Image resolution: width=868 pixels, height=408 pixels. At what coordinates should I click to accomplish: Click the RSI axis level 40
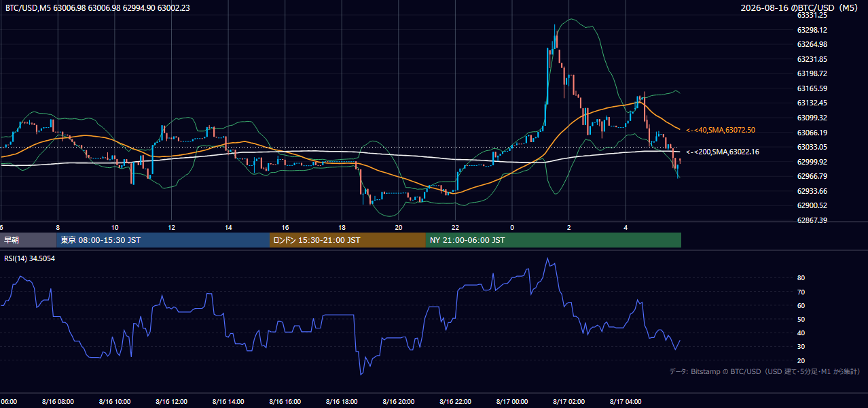click(x=801, y=333)
